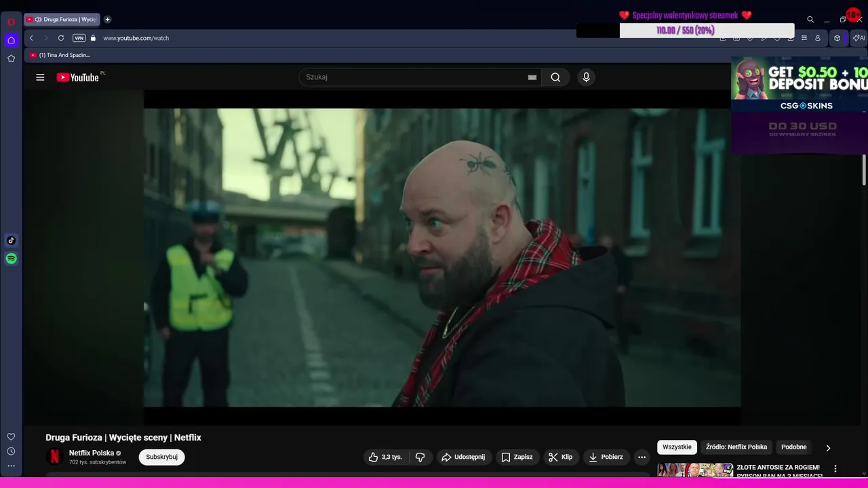Open history clock icon in sidebar
868x488 pixels.
[x=11, y=451]
